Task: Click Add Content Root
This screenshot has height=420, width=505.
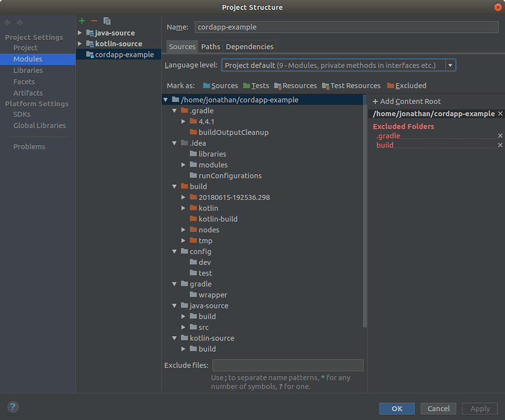Action: coord(407,102)
